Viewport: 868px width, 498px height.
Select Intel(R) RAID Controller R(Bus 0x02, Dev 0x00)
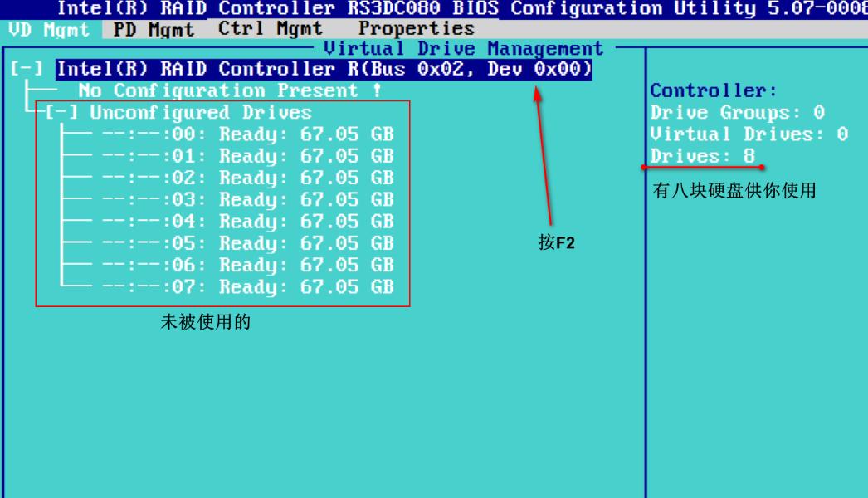click(x=324, y=69)
